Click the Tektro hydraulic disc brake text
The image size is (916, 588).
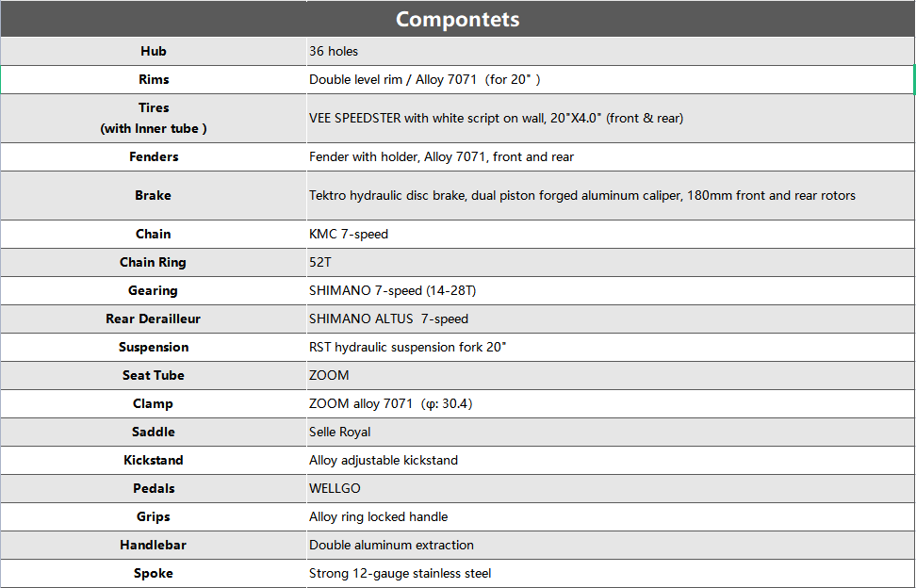pos(581,195)
